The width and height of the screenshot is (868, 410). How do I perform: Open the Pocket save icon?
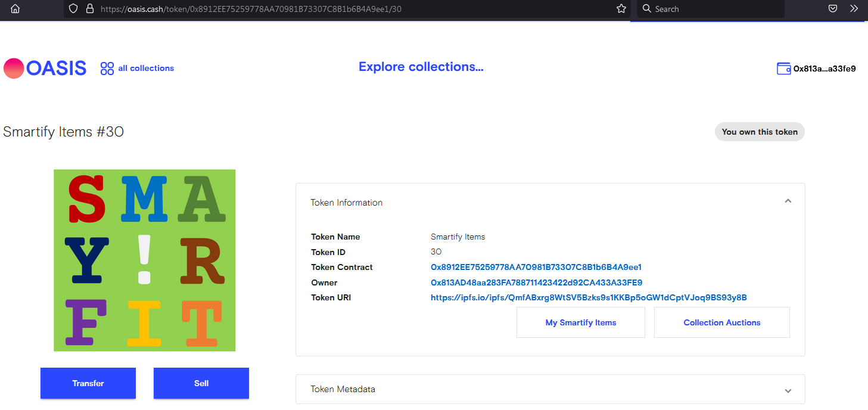[833, 9]
